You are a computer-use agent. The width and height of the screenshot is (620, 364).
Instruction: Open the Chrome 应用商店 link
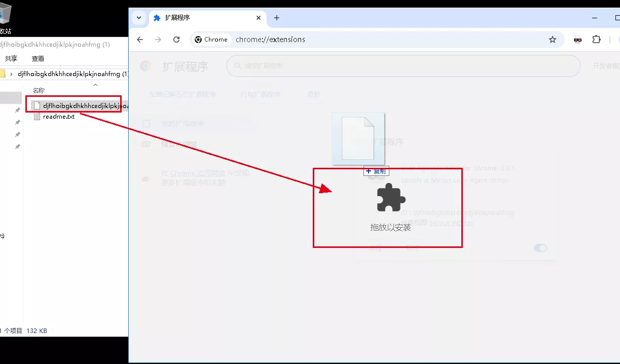tap(198, 173)
